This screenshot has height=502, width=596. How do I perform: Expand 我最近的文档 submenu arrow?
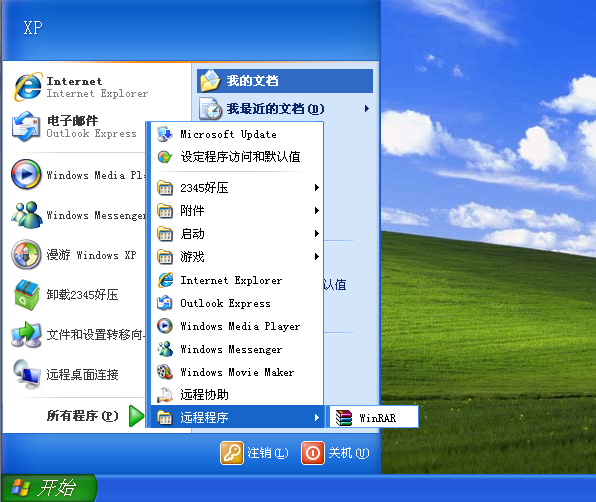[x=366, y=109]
